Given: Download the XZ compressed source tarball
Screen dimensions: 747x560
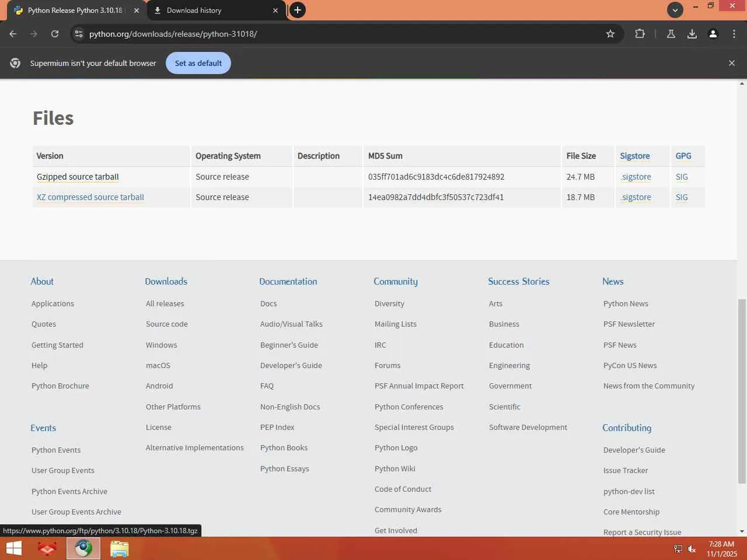Looking at the screenshot, I should [90, 197].
